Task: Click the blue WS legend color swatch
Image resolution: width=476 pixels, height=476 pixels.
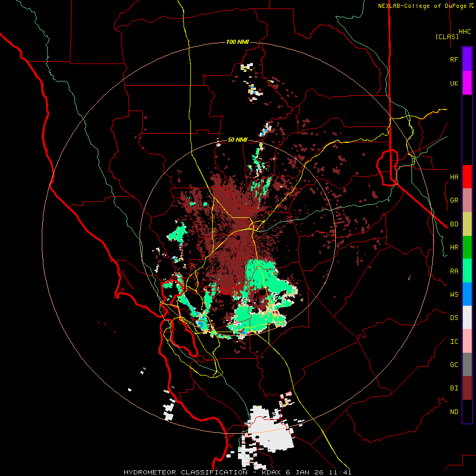Action: 467,295
